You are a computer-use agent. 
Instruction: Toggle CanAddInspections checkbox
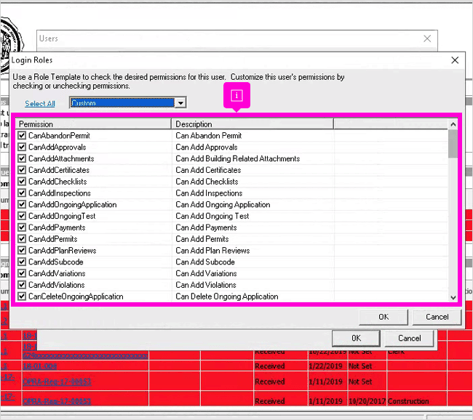click(22, 193)
